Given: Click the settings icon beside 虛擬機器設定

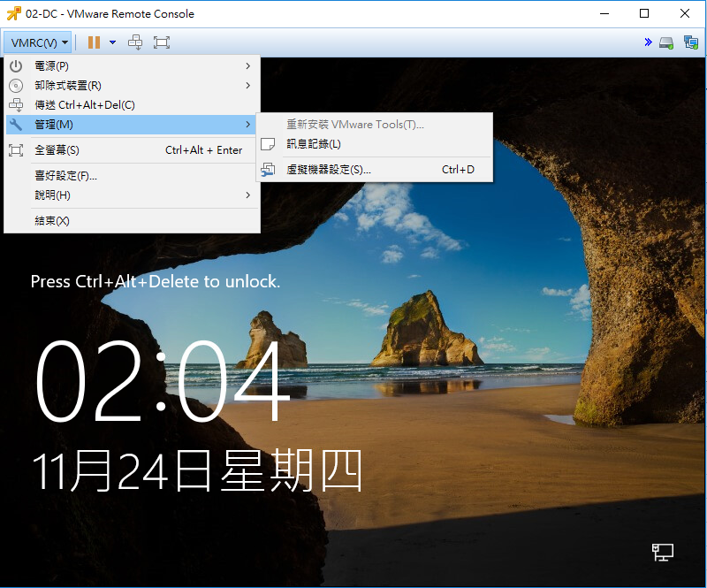Looking at the screenshot, I should click(x=269, y=168).
